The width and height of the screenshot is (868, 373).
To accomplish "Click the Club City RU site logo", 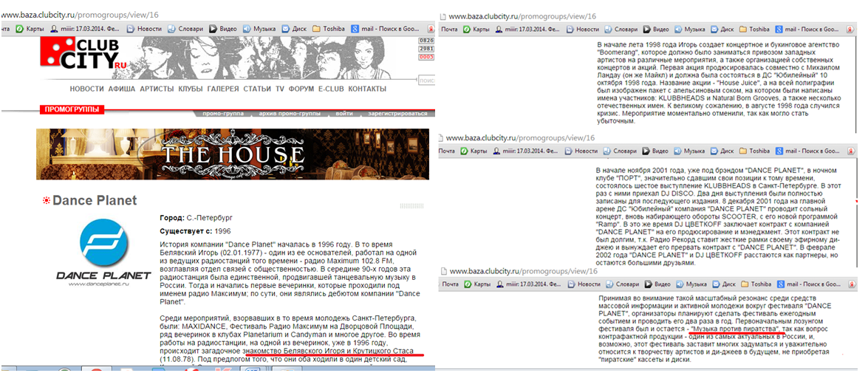I will (x=83, y=55).
